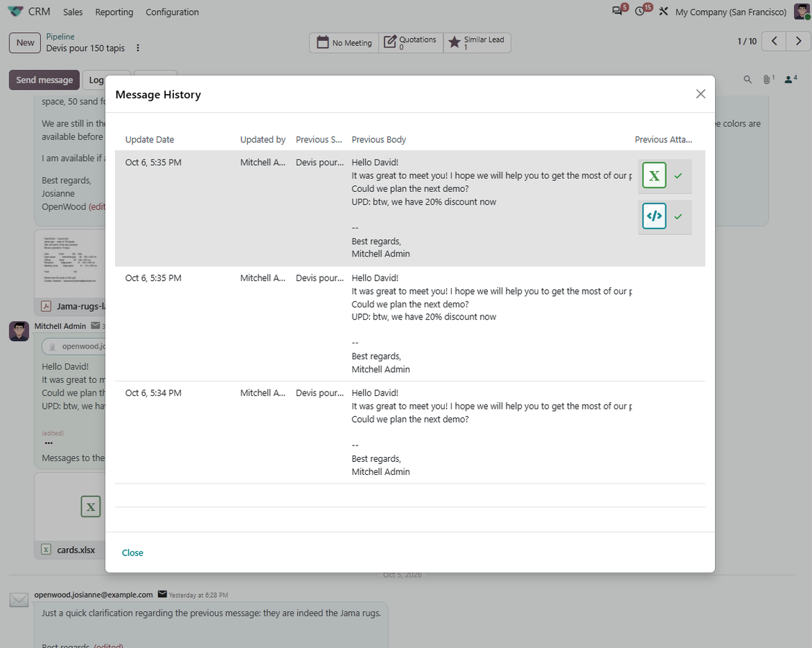Click the incoming email envelope avatar icon
Viewport: 812px width, 648px height.
point(19,601)
